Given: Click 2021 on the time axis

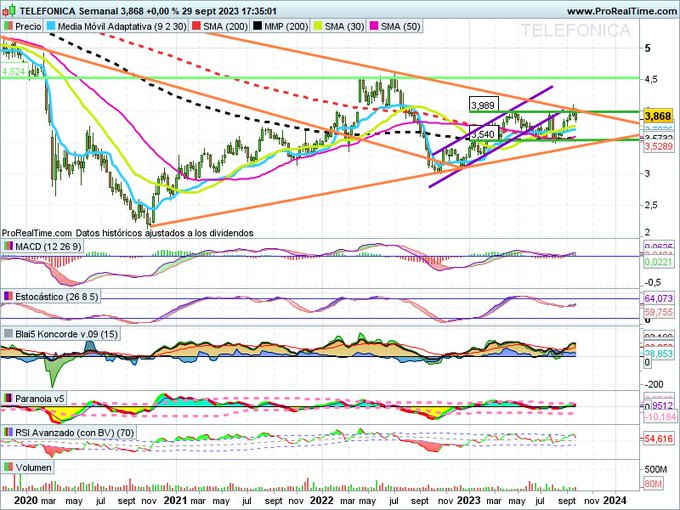Looking at the screenshot, I should (175, 500).
